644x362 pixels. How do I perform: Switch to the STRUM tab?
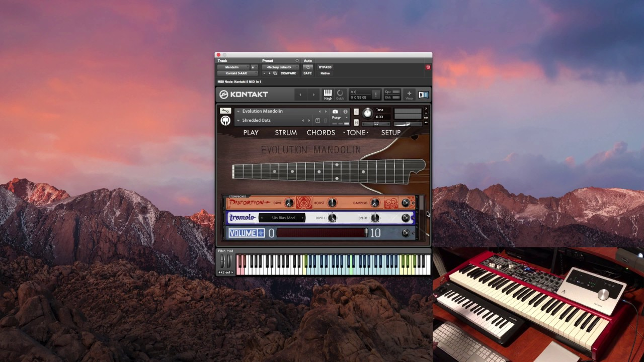click(x=286, y=133)
